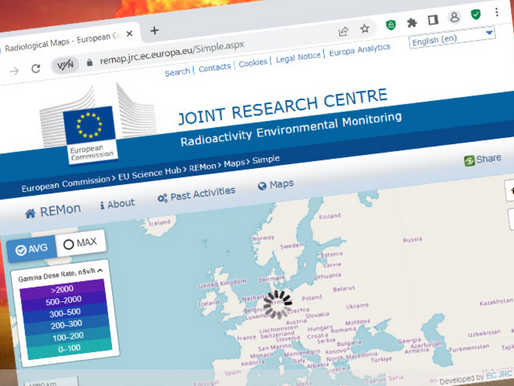
Task: Open the English (en) language dropdown
Action: [x=452, y=37]
